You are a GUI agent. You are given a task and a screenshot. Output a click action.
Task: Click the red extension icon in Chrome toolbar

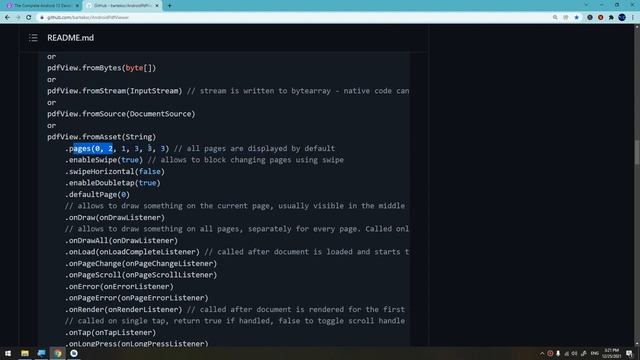600,18
